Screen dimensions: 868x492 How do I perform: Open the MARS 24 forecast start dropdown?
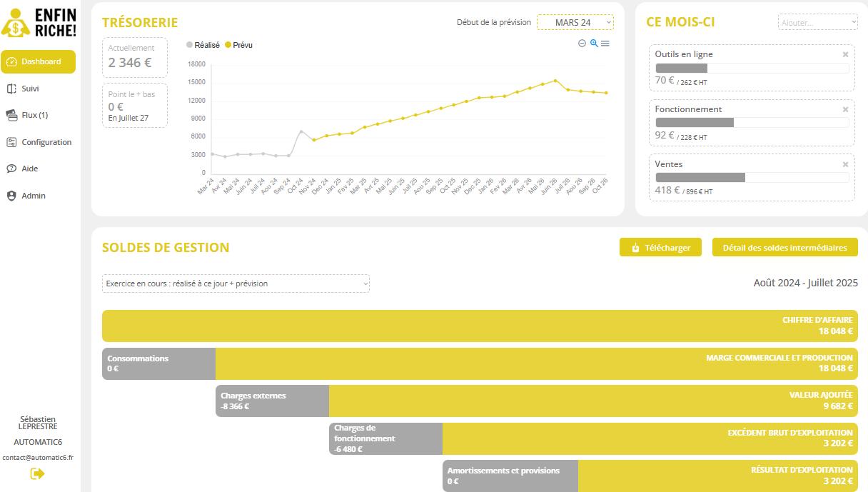(x=575, y=23)
